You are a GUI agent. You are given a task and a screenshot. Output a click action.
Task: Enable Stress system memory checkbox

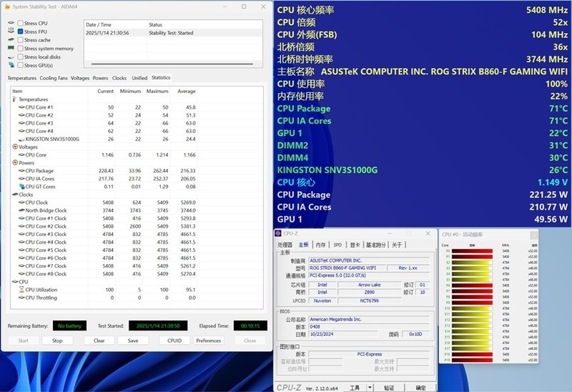click(21, 48)
